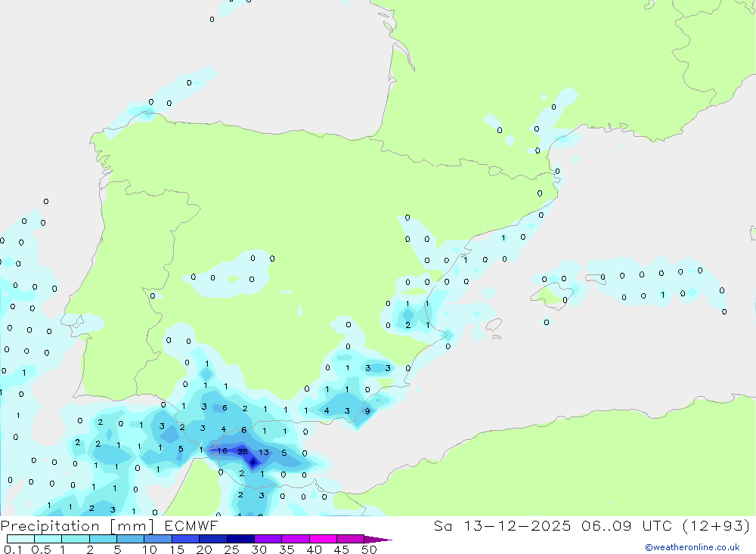Click the map value '13'
This screenshot has width=756, height=554.
click(x=264, y=452)
